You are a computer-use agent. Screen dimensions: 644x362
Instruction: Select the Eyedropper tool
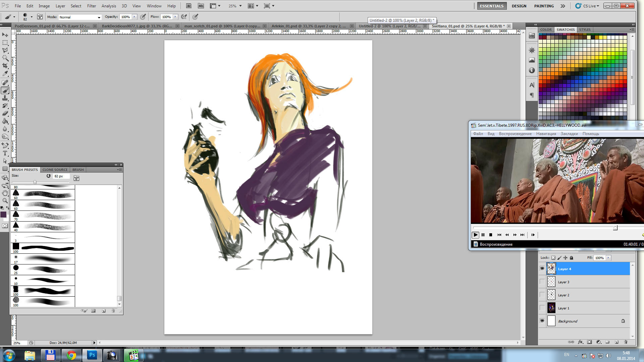pyautogui.click(x=5, y=74)
